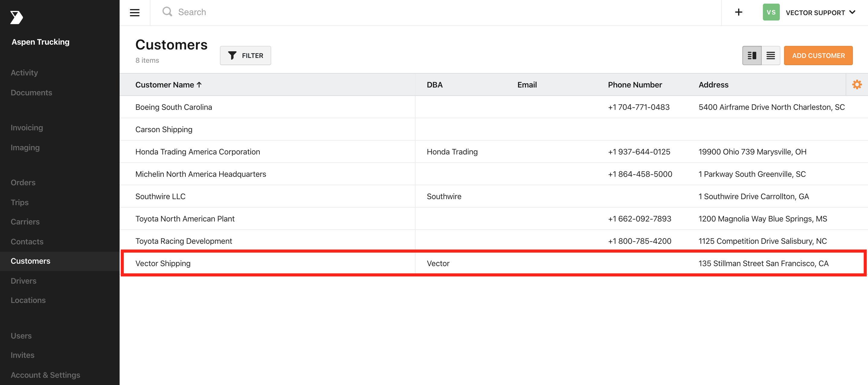Switch to split panel view
Viewport: 868px width, 385px height.
752,56
